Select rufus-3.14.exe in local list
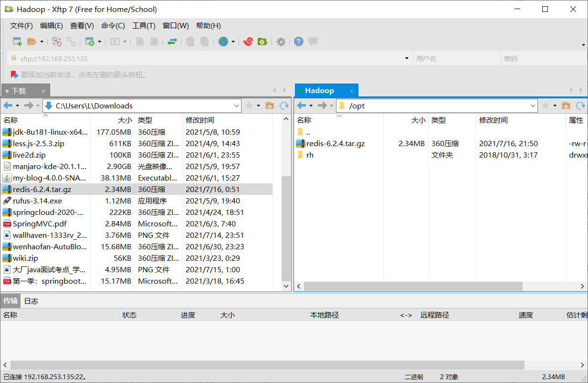 pyautogui.click(x=137, y=201)
